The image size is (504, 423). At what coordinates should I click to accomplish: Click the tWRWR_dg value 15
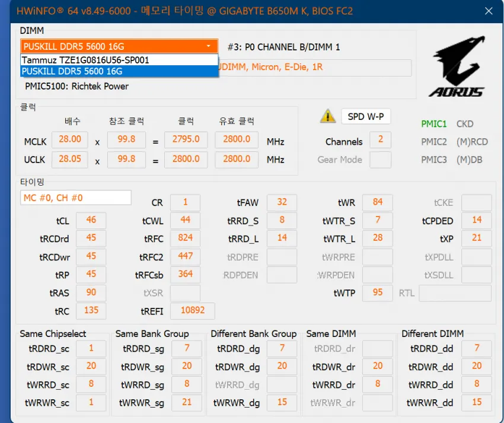coord(282,403)
